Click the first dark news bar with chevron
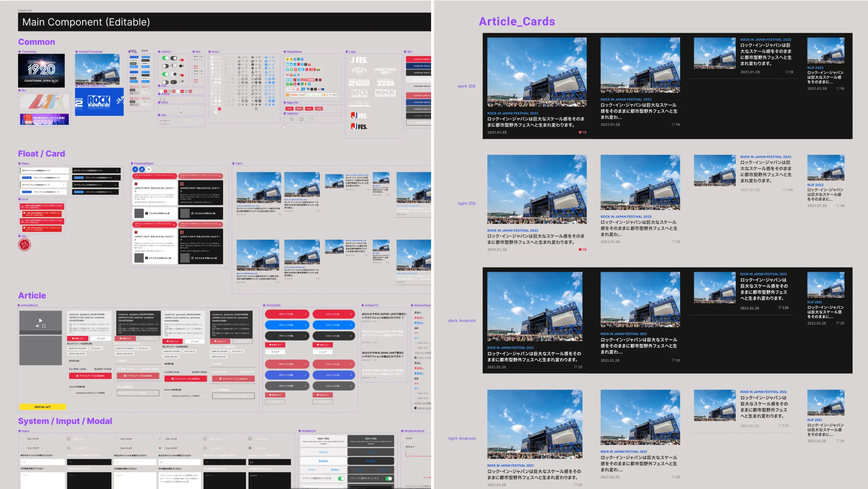Image resolution: width=868 pixels, height=489 pixels. 96,170
